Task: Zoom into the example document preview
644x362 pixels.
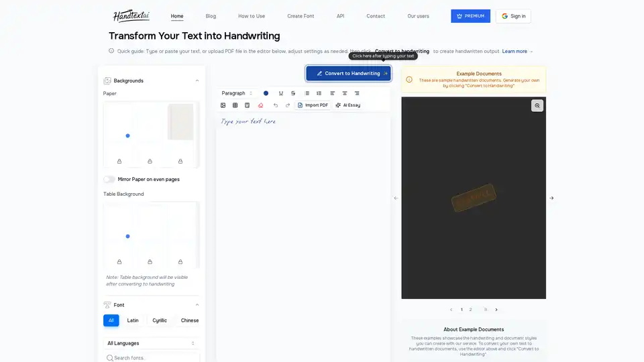Action: (537, 105)
